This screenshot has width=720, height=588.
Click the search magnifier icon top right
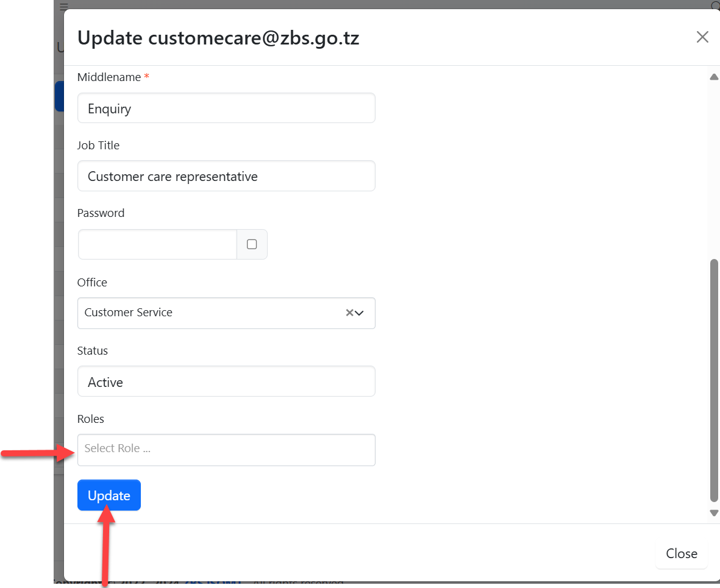(x=715, y=5)
